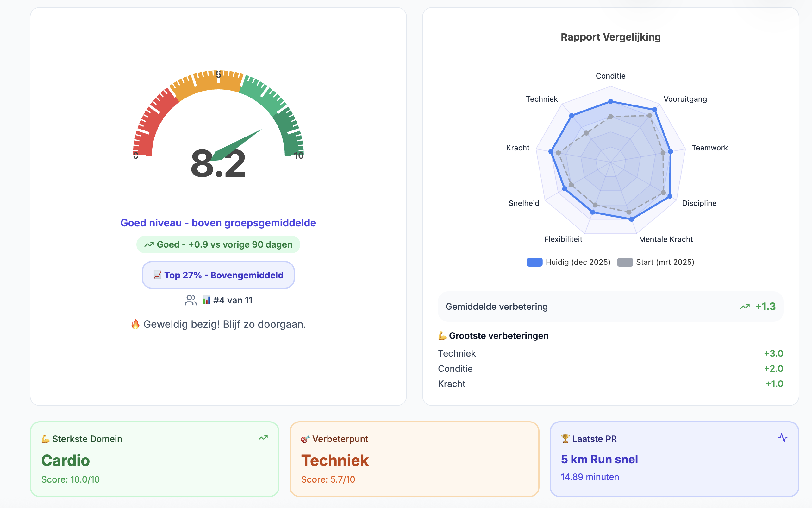Collapse the Rapport Vergelijking panel
The height and width of the screenshot is (508, 812).
611,37
